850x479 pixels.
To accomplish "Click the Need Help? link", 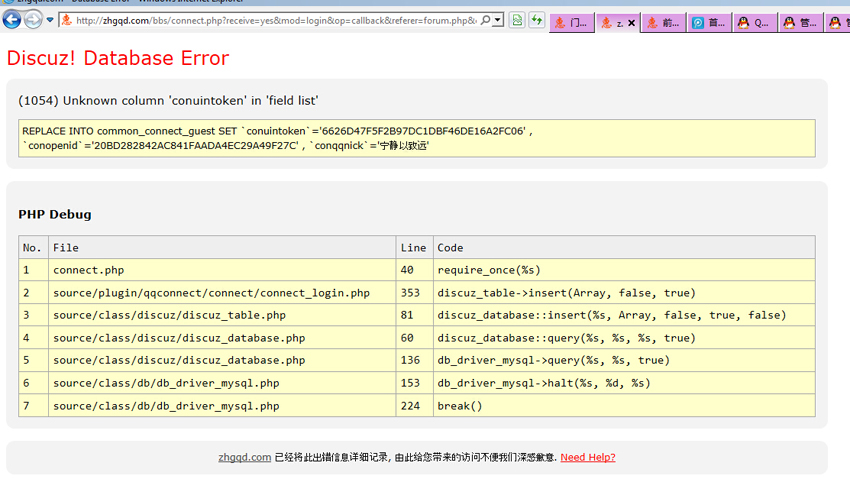I will 588,457.
